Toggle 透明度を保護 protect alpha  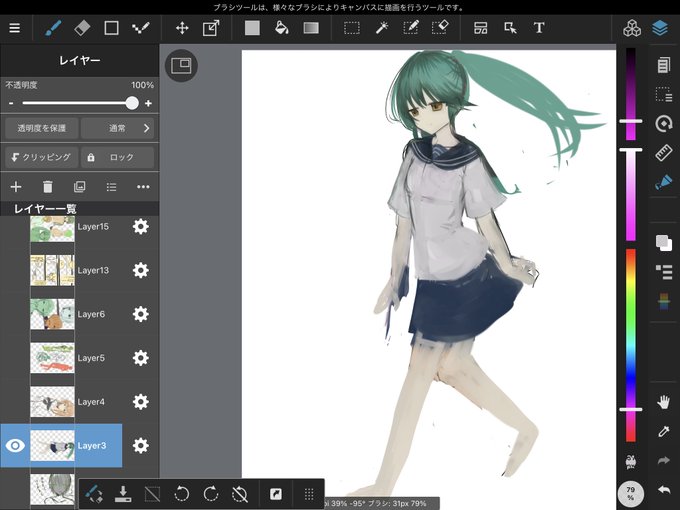click(42, 128)
